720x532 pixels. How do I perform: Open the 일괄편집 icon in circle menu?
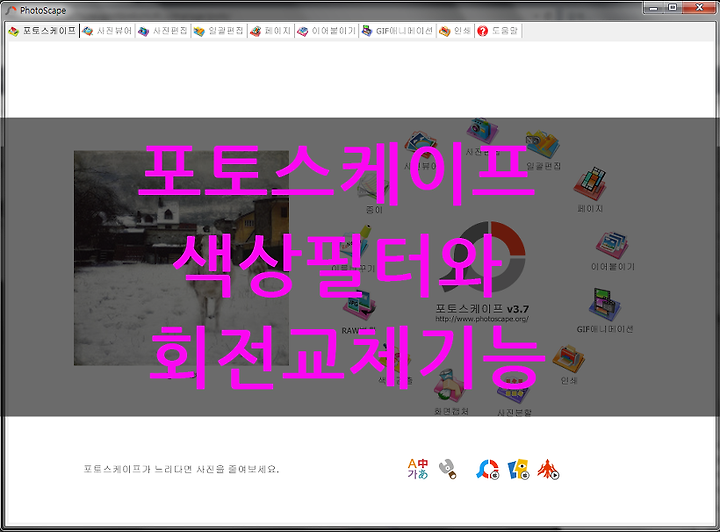[x=543, y=144]
